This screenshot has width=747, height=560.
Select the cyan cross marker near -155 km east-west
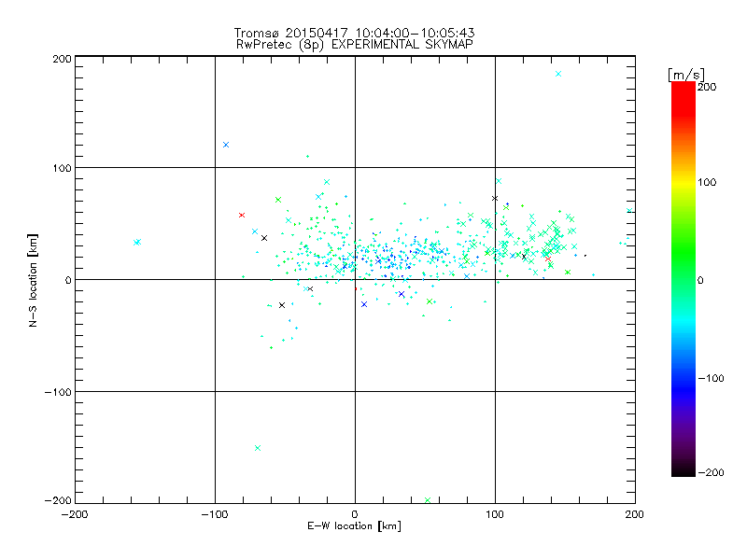tap(137, 242)
